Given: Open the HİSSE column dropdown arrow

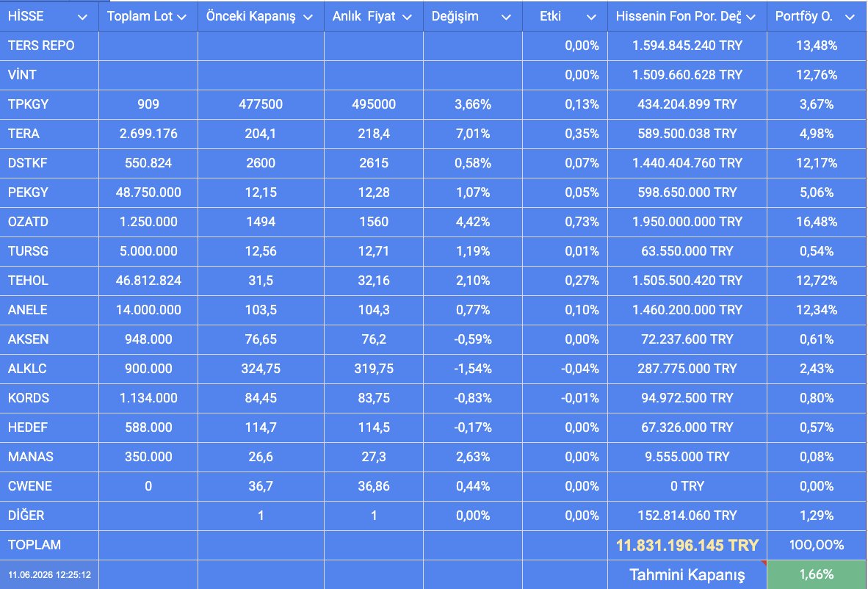Looking at the screenshot, I should point(82,17).
